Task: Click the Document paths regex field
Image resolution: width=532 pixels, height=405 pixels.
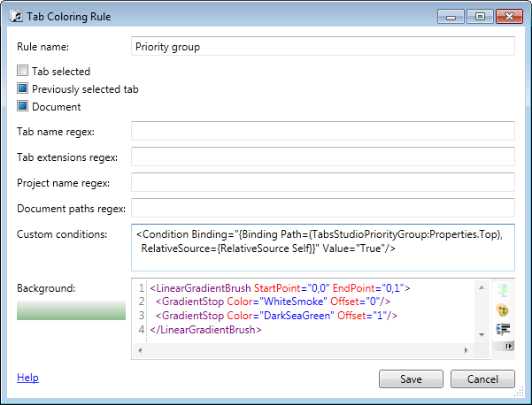Action: tap(323, 208)
